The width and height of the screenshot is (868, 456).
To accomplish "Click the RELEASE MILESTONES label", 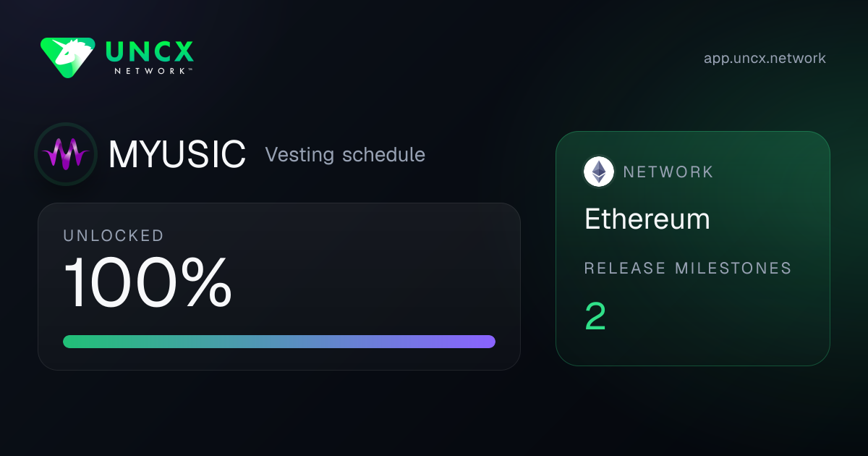I will (x=688, y=269).
